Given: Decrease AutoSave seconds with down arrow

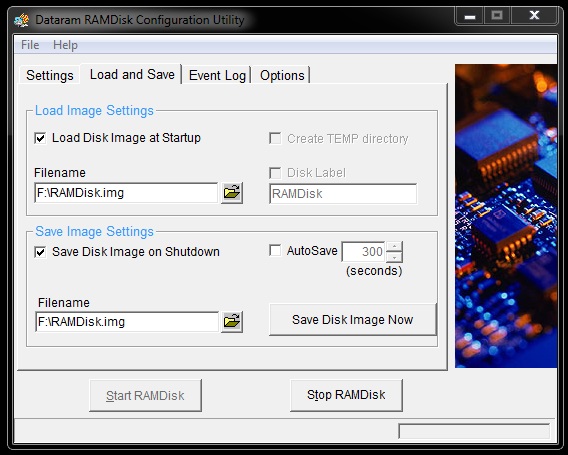Looking at the screenshot, I should pyautogui.click(x=394, y=257).
